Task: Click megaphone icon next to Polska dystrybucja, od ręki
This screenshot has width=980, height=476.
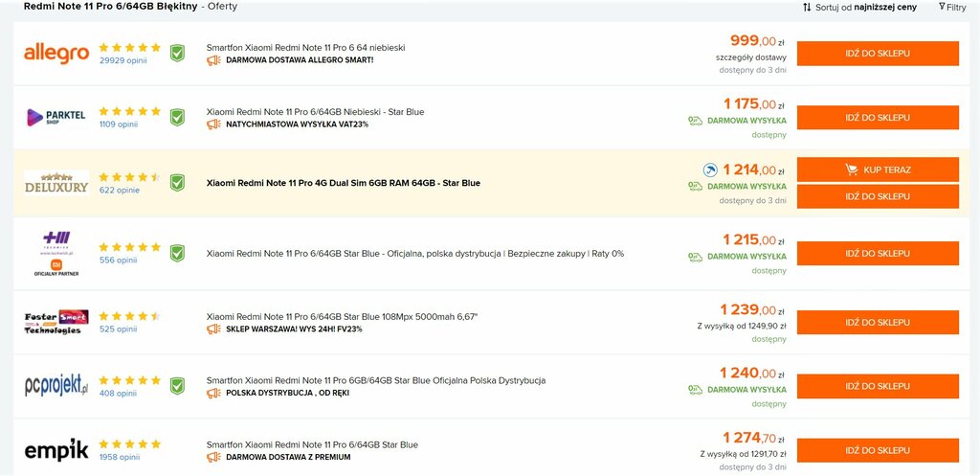Action: [213, 394]
